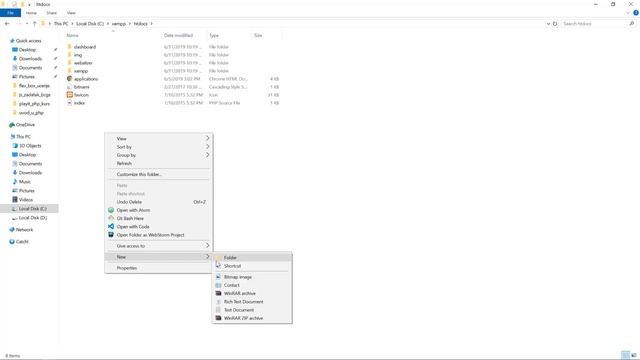Click the dashboard folder icon
The height and width of the screenshot is (360, 640).
(x=69, y=47)
